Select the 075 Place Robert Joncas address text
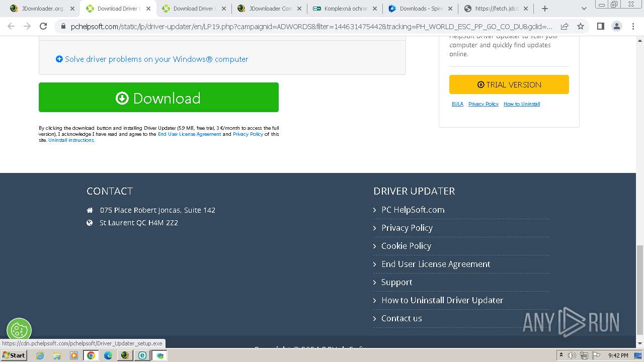Viewport: 644px width, 362px height. coord(157,210)
